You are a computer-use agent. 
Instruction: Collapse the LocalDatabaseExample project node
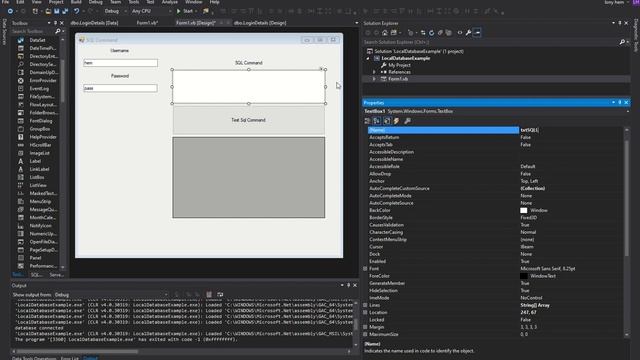click(x=368, y=58)
